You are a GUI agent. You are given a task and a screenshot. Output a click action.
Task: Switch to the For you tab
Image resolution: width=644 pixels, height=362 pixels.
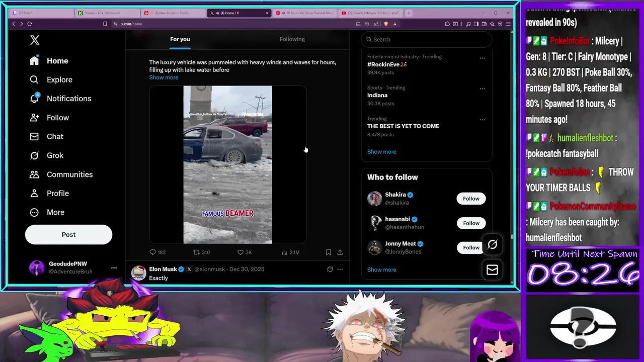(x=180, y=39)
